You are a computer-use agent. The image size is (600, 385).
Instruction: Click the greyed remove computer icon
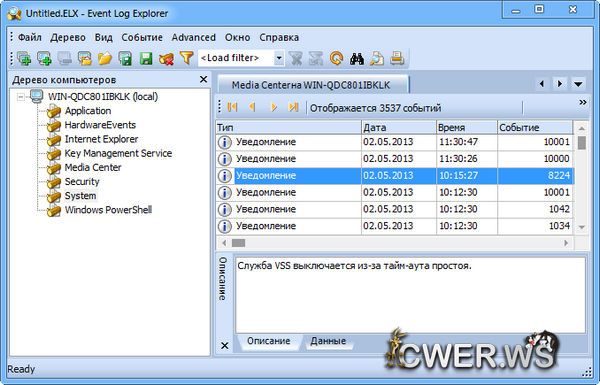[65, 59]
